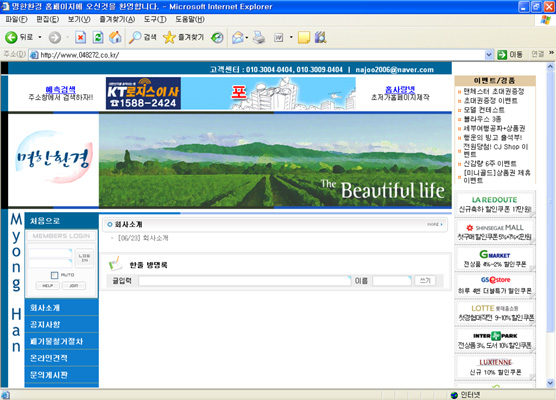Toggle the AUTO login checkbox
This screenshot has height=400, width=556.
pos(54,275)
